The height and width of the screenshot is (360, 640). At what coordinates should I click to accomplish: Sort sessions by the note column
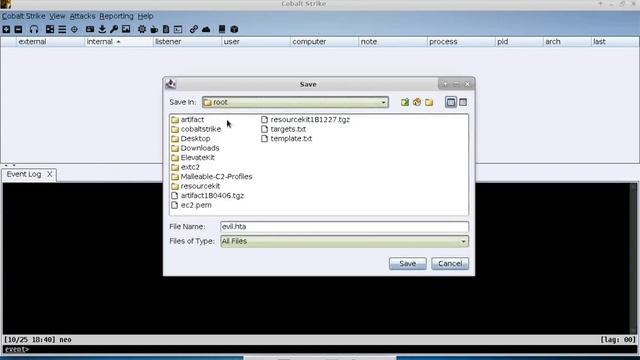(393, 42)
